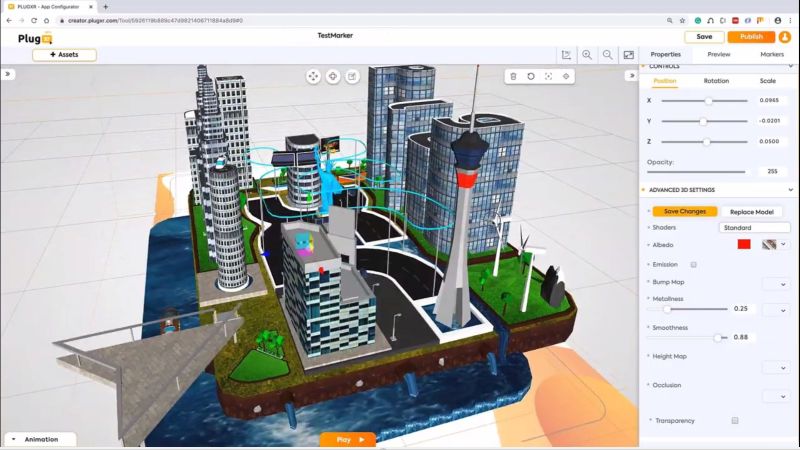This screenshot has width=800, height=450.
Task: Click the red Albedo color swatch
Action: (744, 244)
